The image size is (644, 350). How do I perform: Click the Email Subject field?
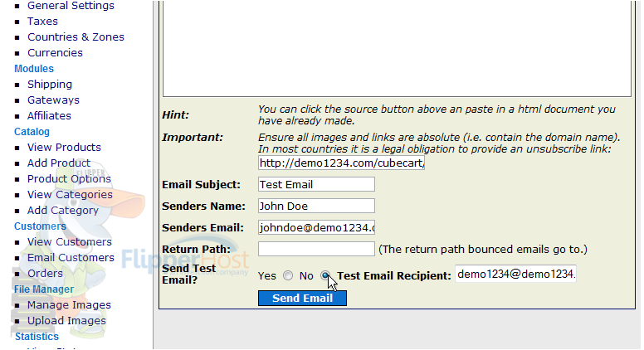pos(316,184)
